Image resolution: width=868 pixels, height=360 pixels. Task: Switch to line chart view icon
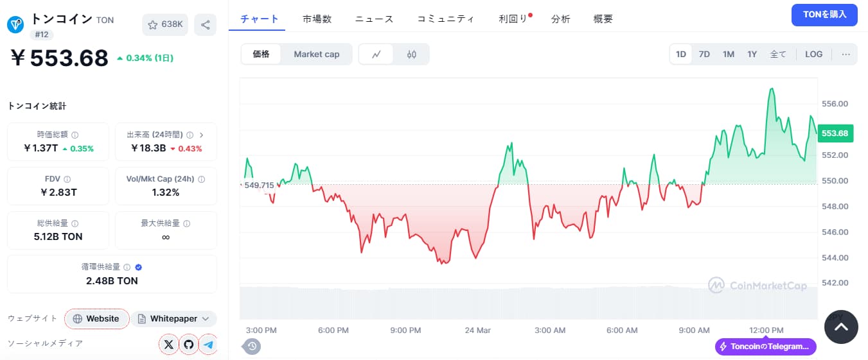(377, 55)
